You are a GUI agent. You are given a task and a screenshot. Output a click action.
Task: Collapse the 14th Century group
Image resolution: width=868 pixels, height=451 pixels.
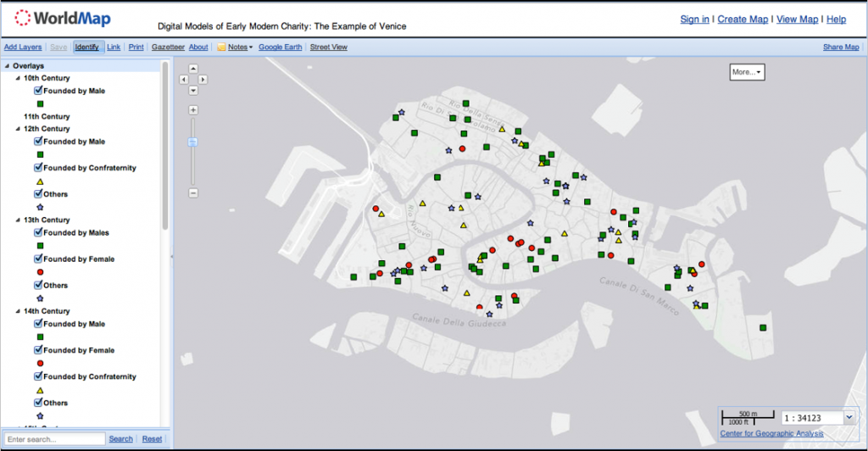18,311
